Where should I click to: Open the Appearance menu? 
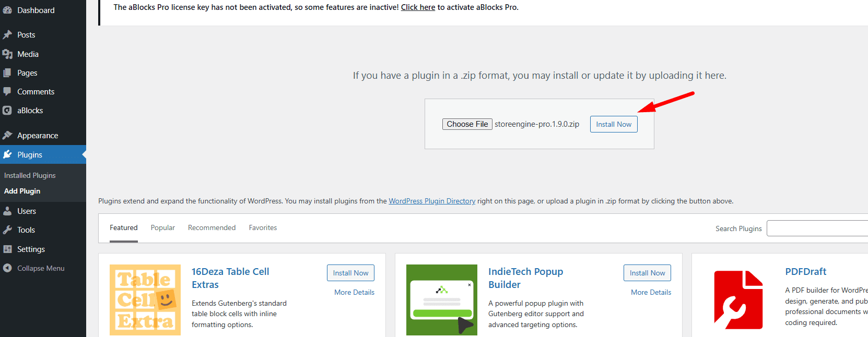point(43,136)
